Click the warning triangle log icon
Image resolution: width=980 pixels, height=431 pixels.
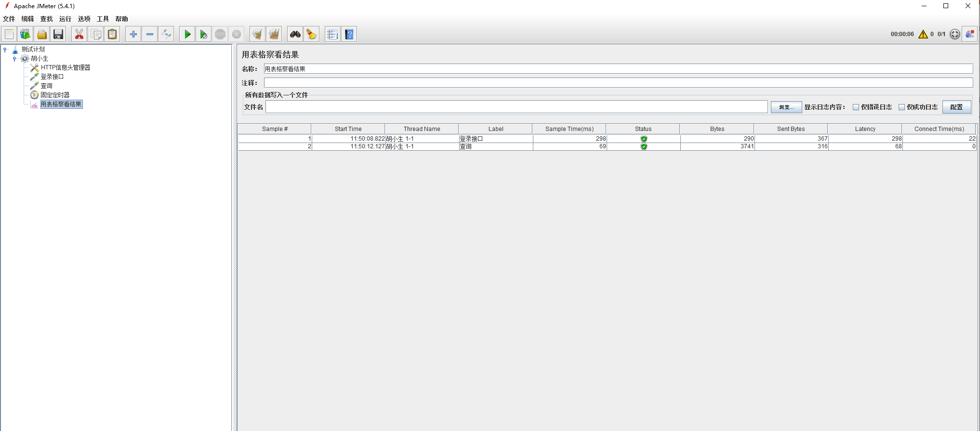tap(923, 34)
